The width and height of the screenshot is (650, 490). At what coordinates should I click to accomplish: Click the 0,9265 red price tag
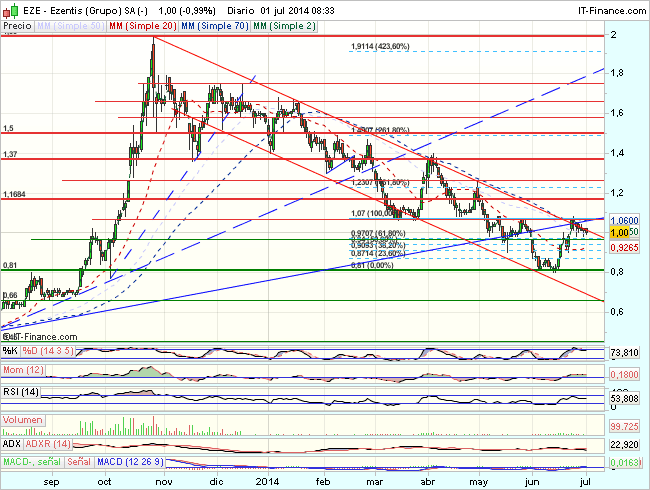coord(625,245)
